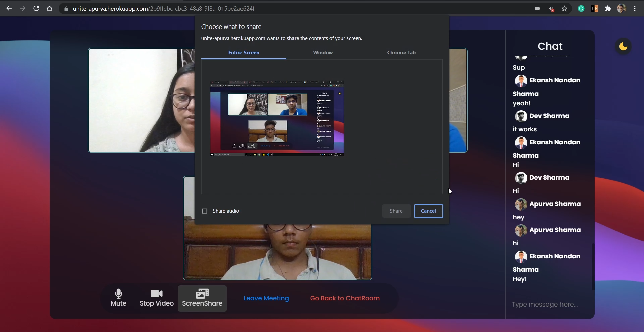The image size is (644, 332).
Task: Click the 'Choose what to share' title
Action: (231, 27)
